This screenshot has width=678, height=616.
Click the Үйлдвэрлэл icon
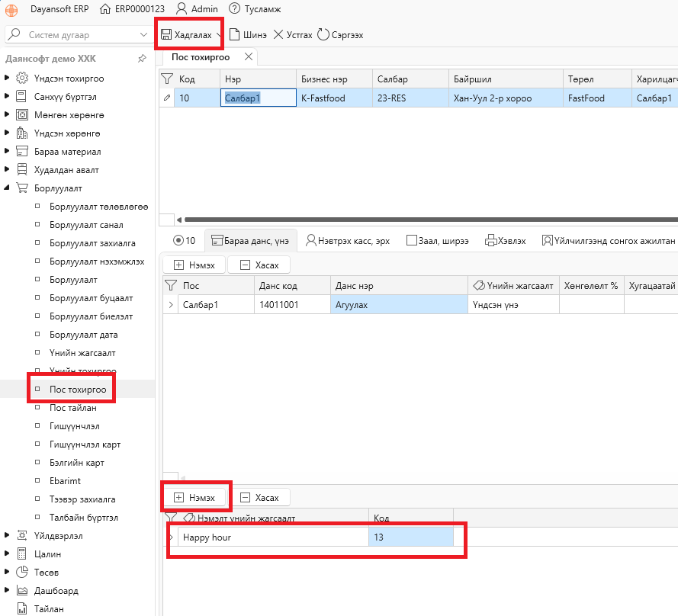click(22, 535)
